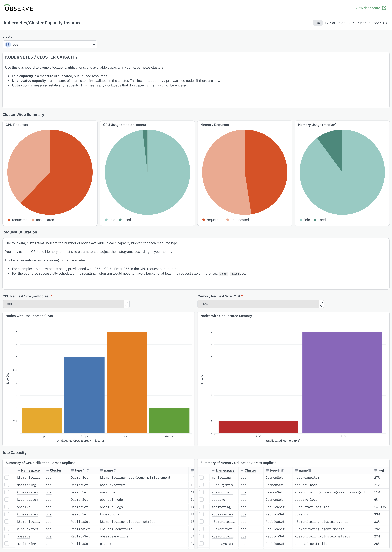Click the sort arrow on CPU table type column
This screenshot has width=392, height=552.
tap(84, 470)
